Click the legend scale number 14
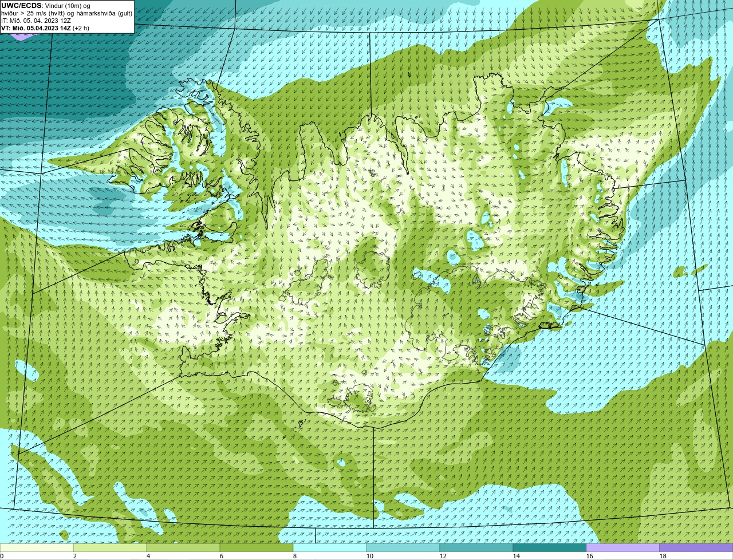The width and height of the screenshot is (733, 560). [x=517, y=556]
